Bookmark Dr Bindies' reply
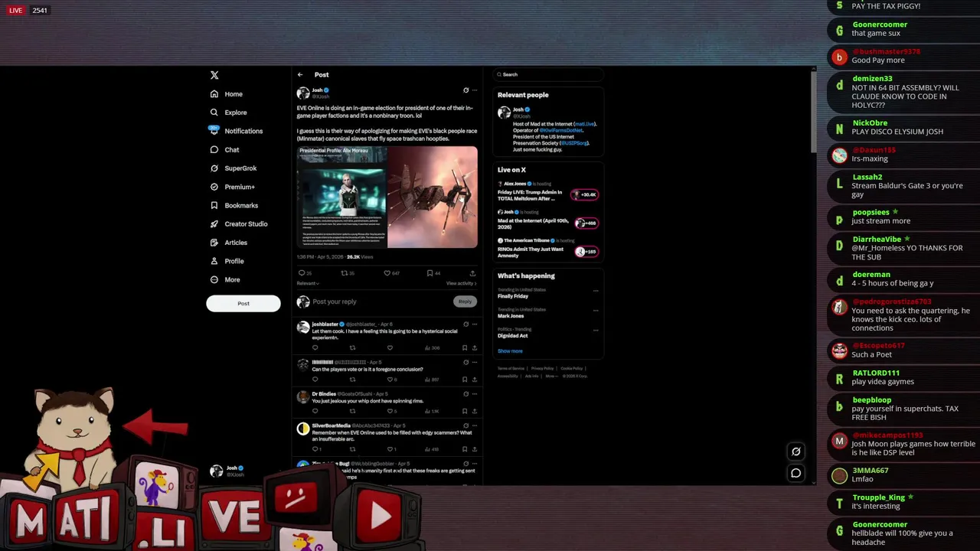The image size is (980, 551). (x=465, y=411)
